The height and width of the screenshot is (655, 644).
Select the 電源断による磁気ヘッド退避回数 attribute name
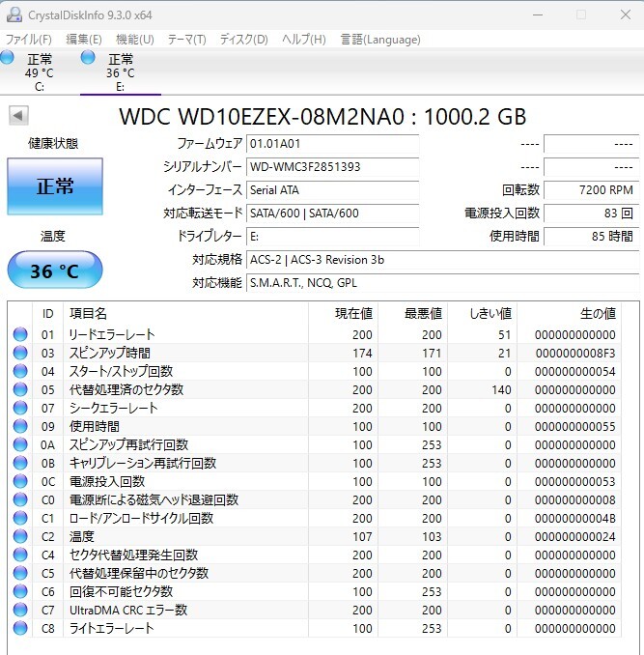click(x=154, y=500)
